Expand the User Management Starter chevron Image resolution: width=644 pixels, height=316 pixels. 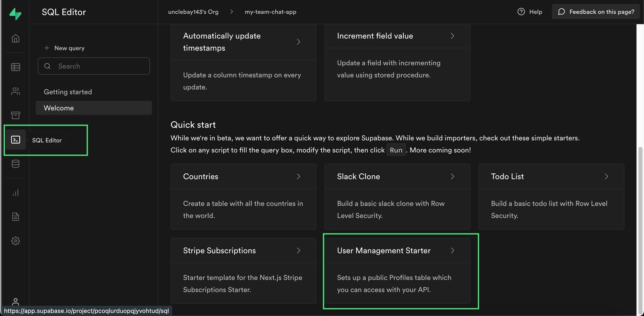tap(452, 250)
